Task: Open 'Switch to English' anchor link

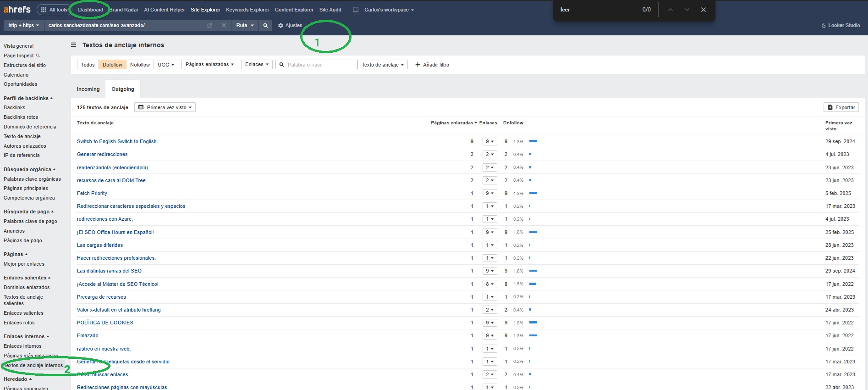Action: [x=116, y=141]
